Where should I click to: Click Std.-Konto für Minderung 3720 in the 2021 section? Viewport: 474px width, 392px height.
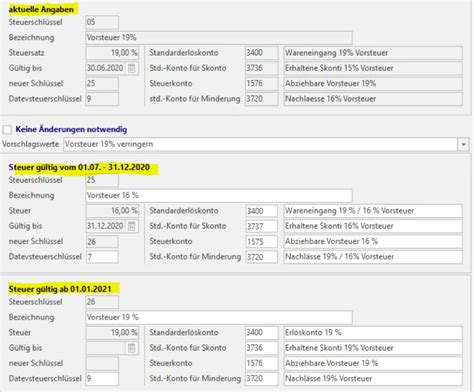[261, 379]
